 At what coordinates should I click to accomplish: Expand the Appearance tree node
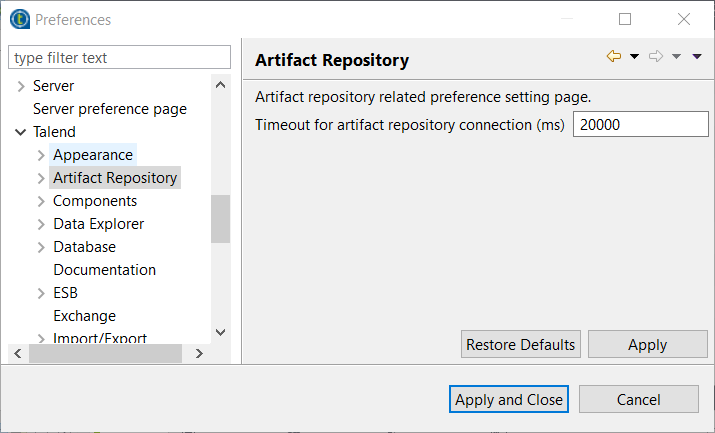click(41, 155)
